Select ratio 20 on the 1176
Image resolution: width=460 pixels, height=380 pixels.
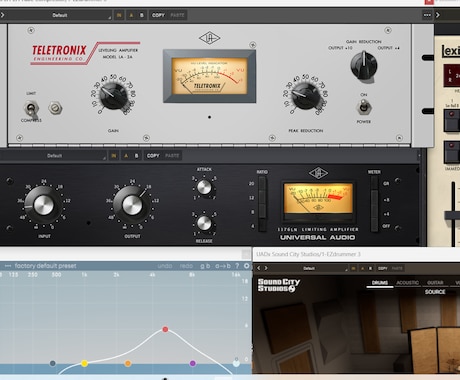(262, 184)
